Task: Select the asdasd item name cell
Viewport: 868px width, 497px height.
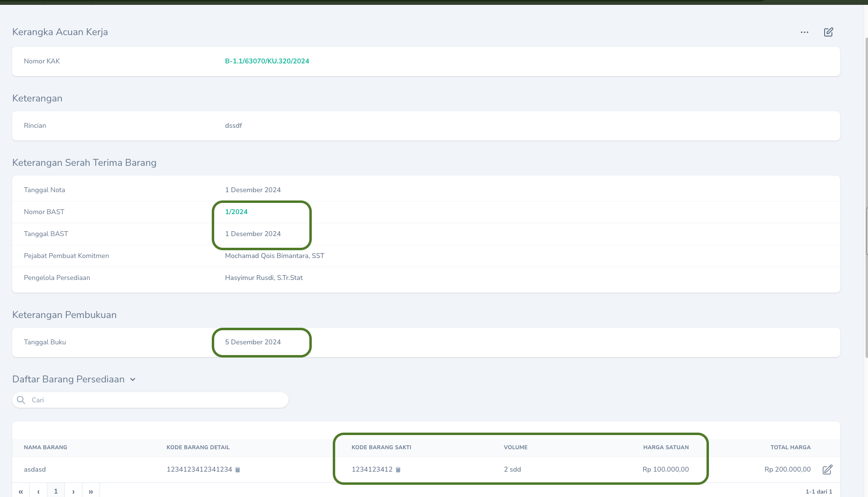Action: click(35, 469)
